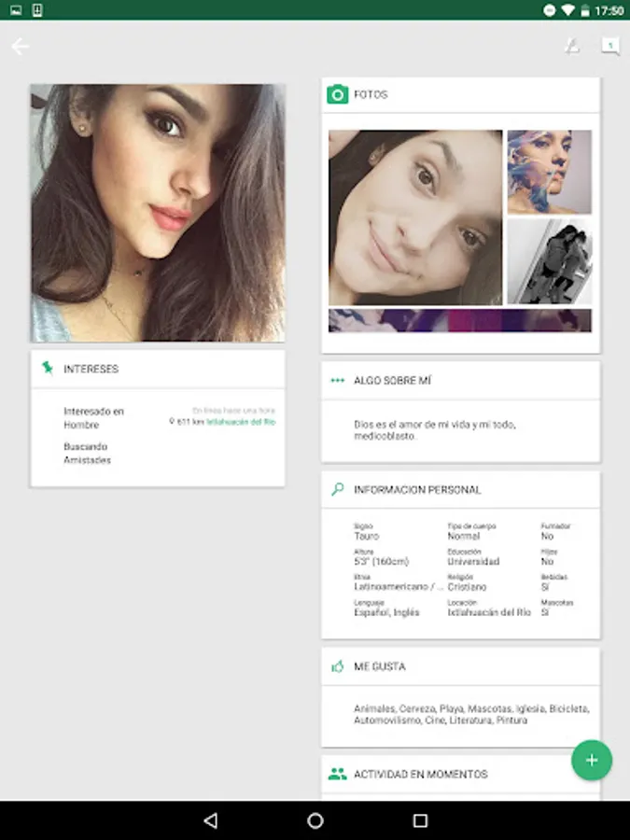This screenshot has width=630, height=840.
Task: Tap the people icon beside Actividad en Momentos
Action: tap(338, 774)
